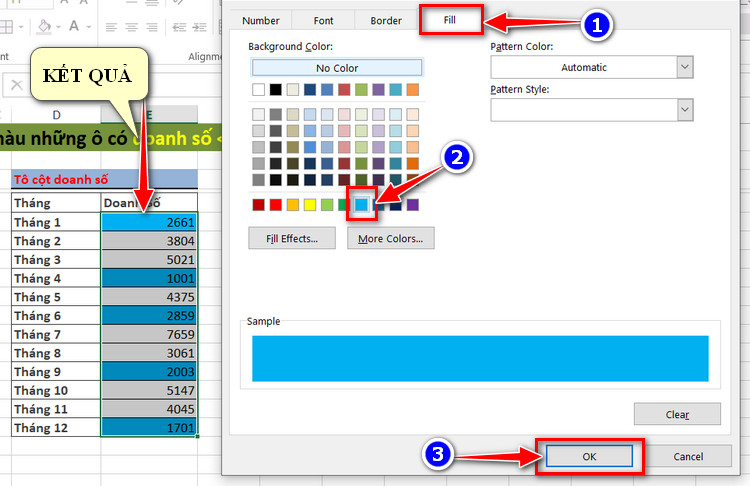Click the 'Tháng 1' cell
750x486 pixels.
(x=56, y=222)
